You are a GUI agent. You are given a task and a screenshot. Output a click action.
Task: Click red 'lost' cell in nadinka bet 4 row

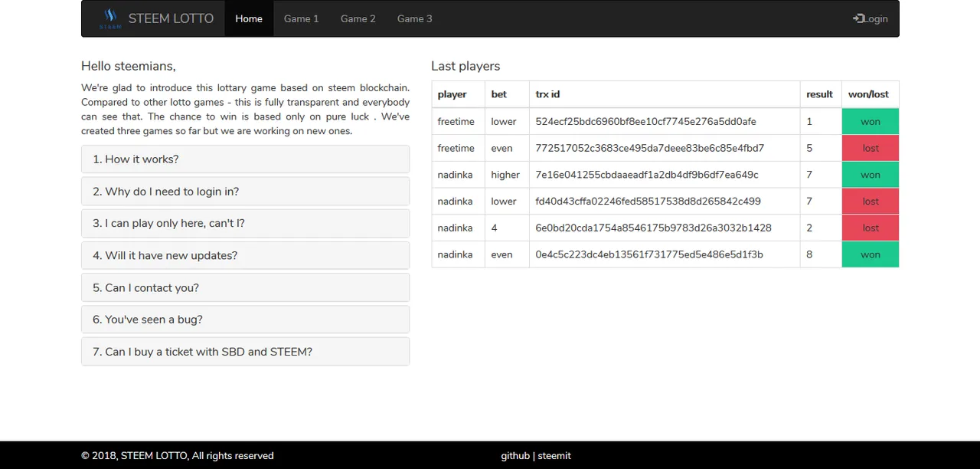871,228
